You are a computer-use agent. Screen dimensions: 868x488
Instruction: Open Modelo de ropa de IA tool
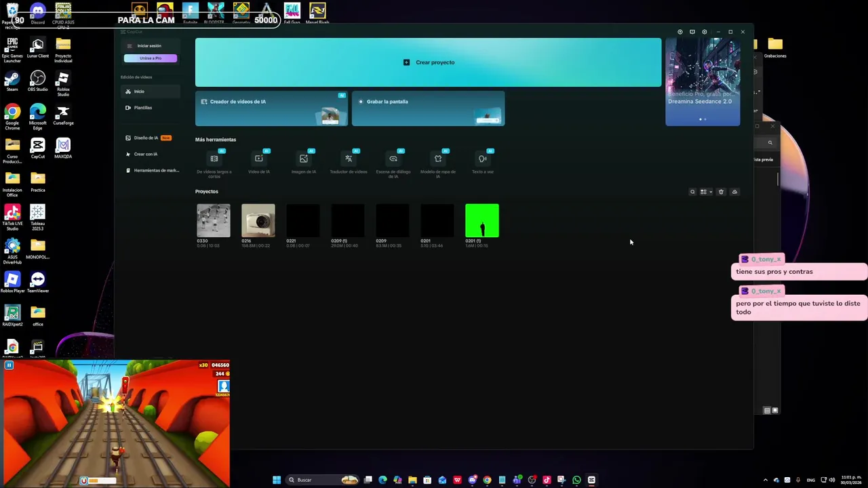coord(438,164)
